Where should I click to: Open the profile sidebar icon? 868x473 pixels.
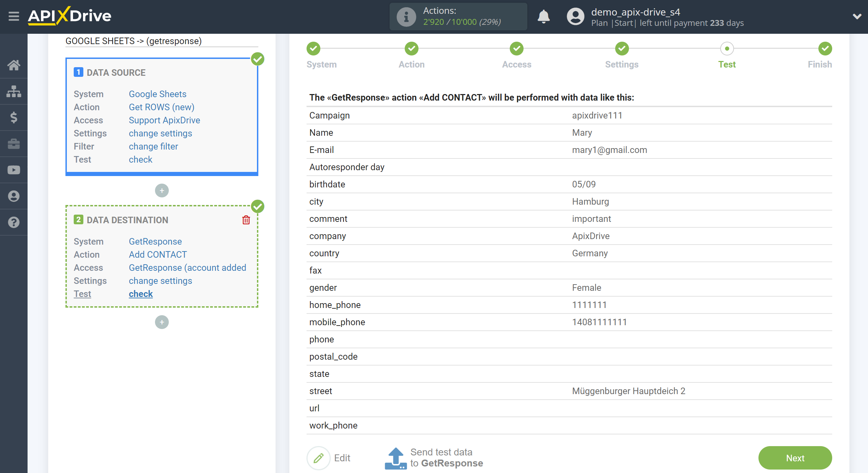coord(14,196)
